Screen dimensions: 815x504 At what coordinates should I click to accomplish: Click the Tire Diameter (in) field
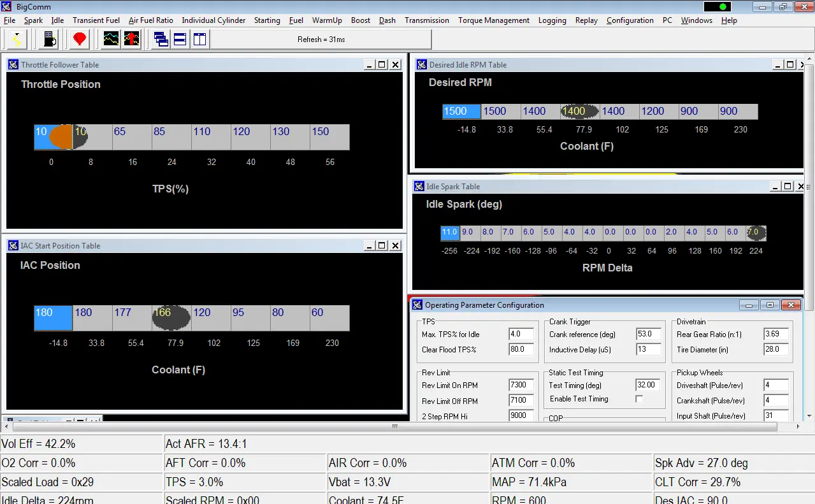tap(776, 349)
